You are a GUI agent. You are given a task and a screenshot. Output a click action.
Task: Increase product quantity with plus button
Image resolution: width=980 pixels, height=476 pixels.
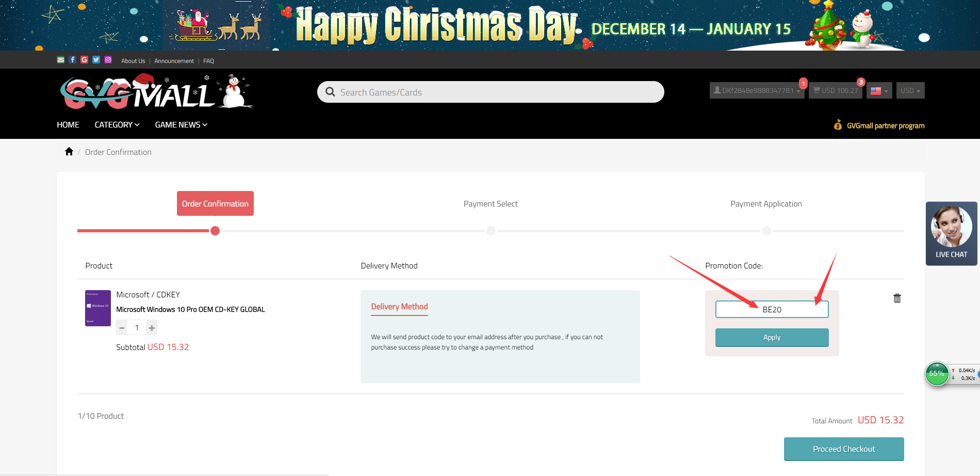click(152, 328)
